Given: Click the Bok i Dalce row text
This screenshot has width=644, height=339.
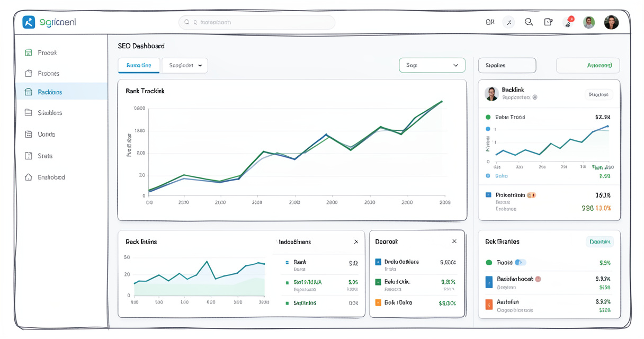Looking at the screenshot, I should pos(398,302).
